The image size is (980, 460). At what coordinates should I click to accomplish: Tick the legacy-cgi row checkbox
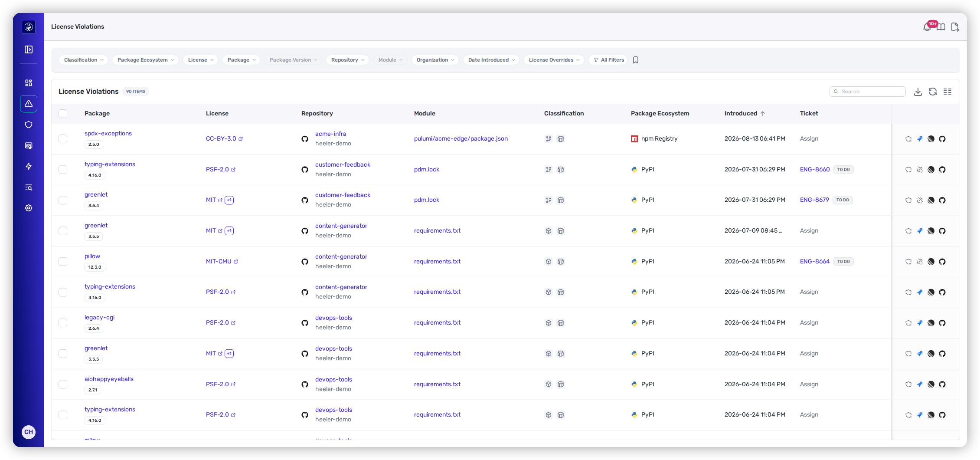tap(63, 323)
